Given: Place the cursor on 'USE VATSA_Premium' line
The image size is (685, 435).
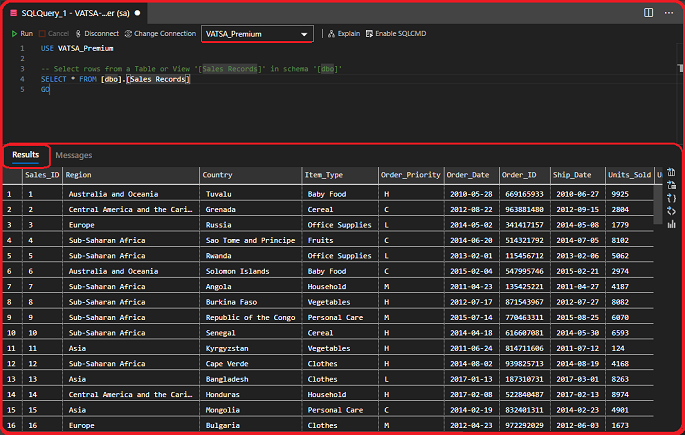Looking at the screenshot, I should 77,48.
